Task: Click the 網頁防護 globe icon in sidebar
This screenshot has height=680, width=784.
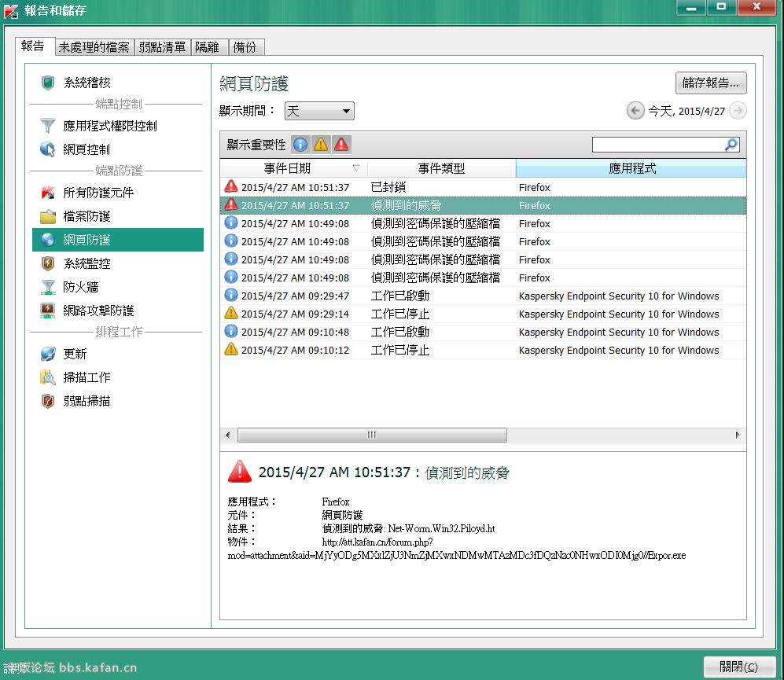Action: pyautogui.click(x=48, y=240)
